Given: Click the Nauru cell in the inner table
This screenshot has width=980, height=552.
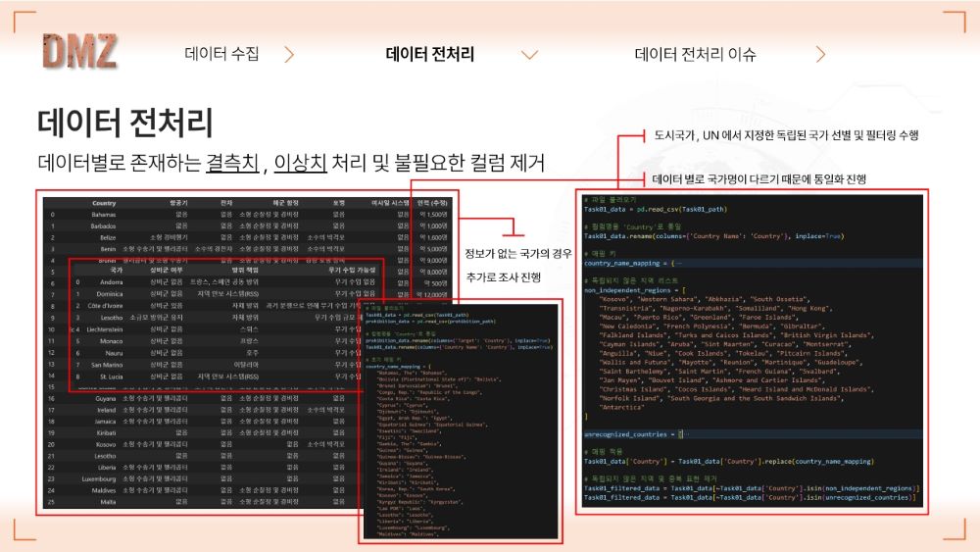Looking at the screenshot, I should pos(115,353).
